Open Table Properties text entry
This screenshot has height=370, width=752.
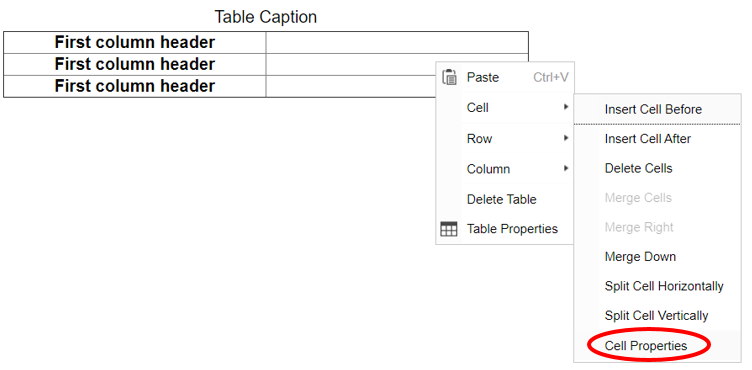point(512,229)
